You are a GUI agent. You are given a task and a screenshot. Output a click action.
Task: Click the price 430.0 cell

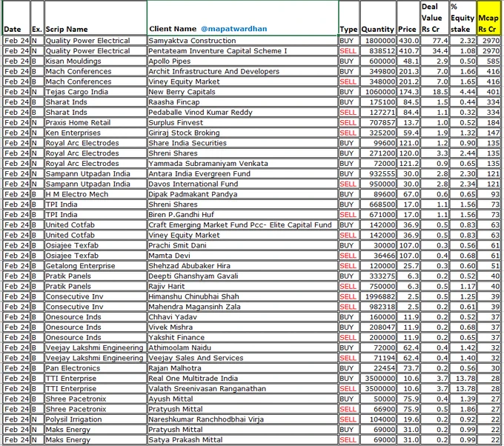pos(408,41)
